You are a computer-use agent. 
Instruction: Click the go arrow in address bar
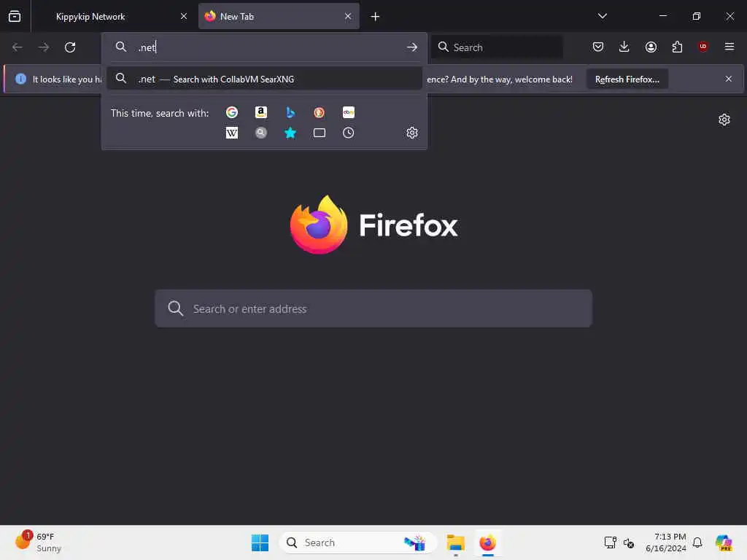pos(412,47)
